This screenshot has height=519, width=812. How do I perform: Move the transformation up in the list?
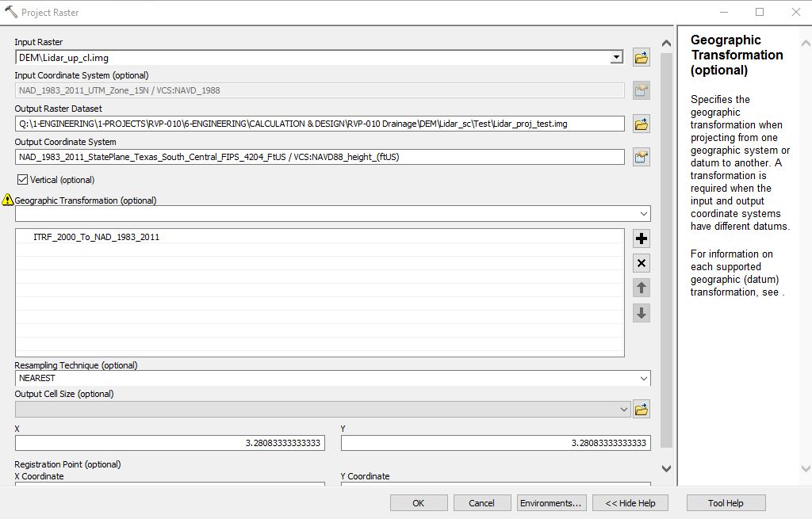coord(641,288)
